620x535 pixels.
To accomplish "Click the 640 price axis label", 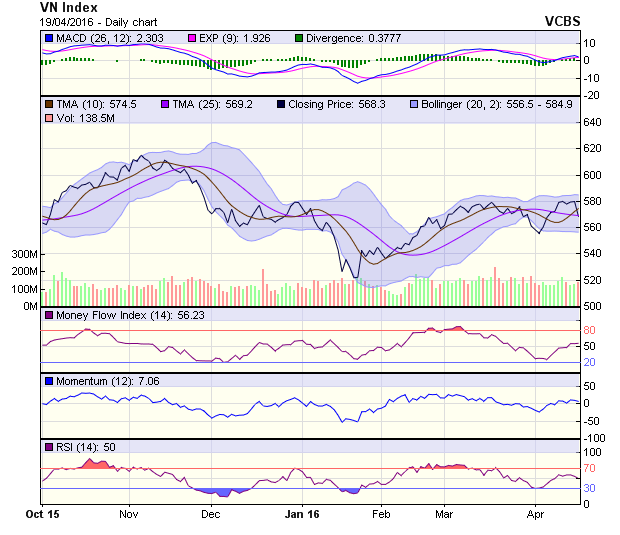I will 592,123.
